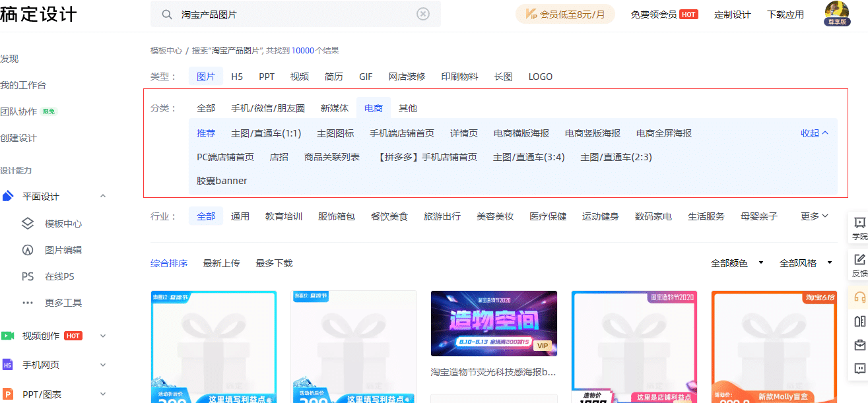868x403 pixels.
Task: Open 反馈 feedback icon on right
Action: coord(859,265)
